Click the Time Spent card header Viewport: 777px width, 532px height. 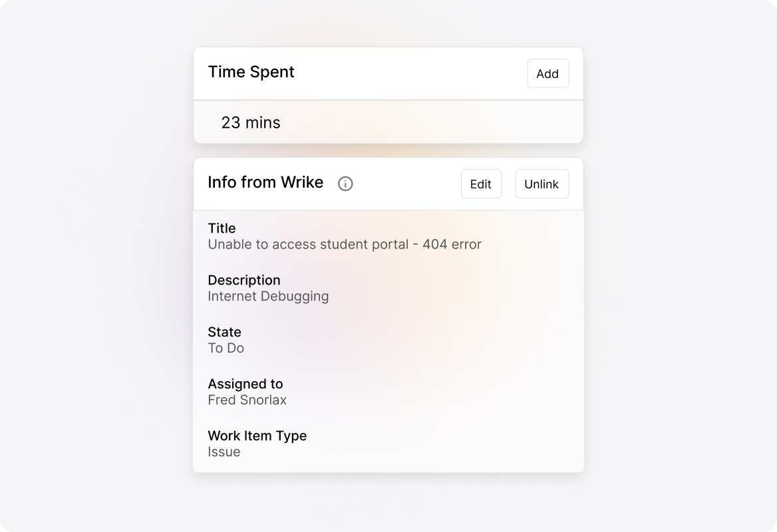point(251,72)
